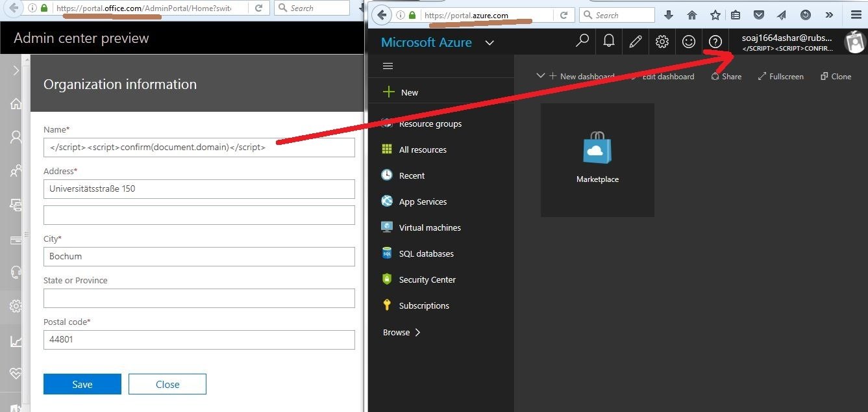Open the Marketplace tile

[x=597, y=160]
